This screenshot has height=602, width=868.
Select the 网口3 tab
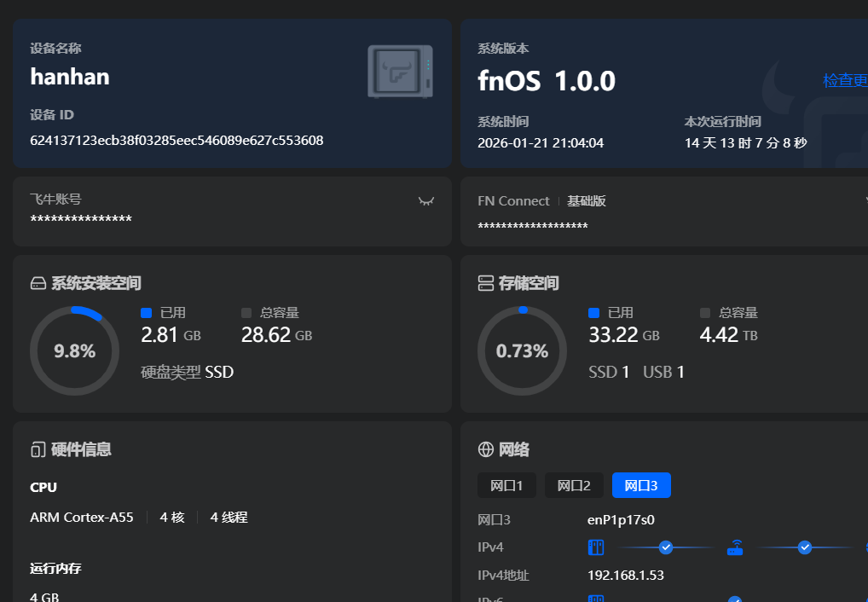point(641,486)
